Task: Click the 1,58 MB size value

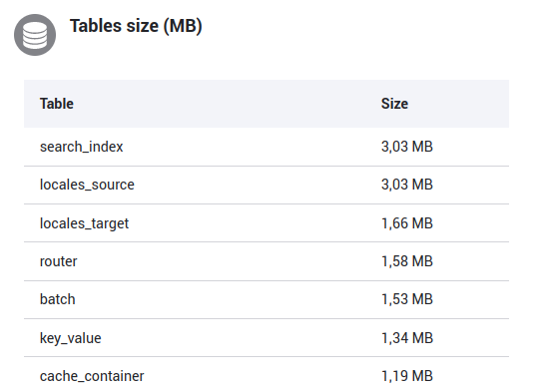Action: [407, 261]
